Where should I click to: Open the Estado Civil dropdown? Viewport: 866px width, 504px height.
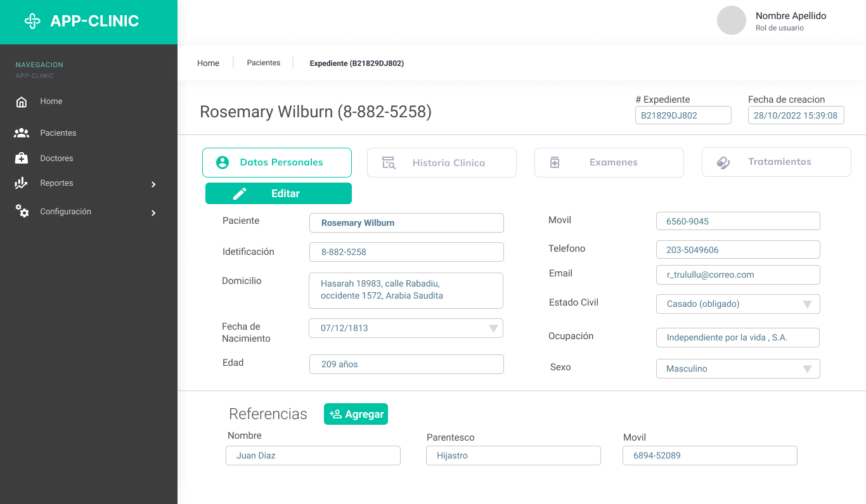pyautogui.click(x=807, y=304)
